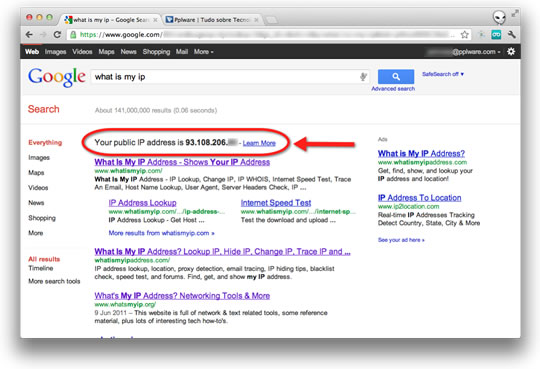Close the Pplware tab
Screen dimensions: 540x369
click(256, 20)
